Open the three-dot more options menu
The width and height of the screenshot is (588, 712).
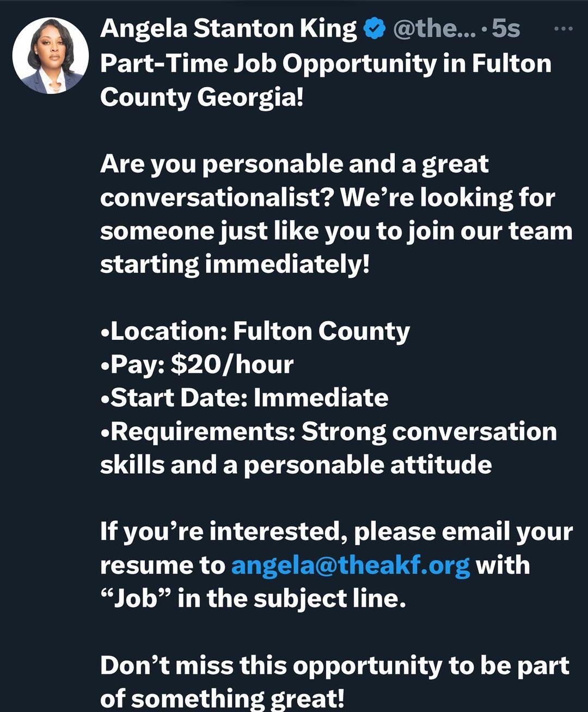pos(563,28)
